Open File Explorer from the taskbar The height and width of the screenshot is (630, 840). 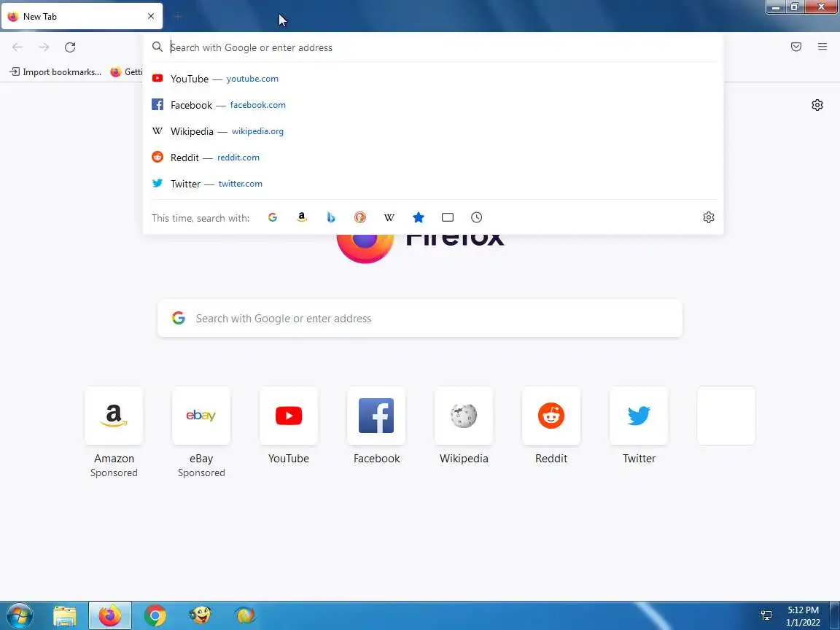(x=65, y=615)
